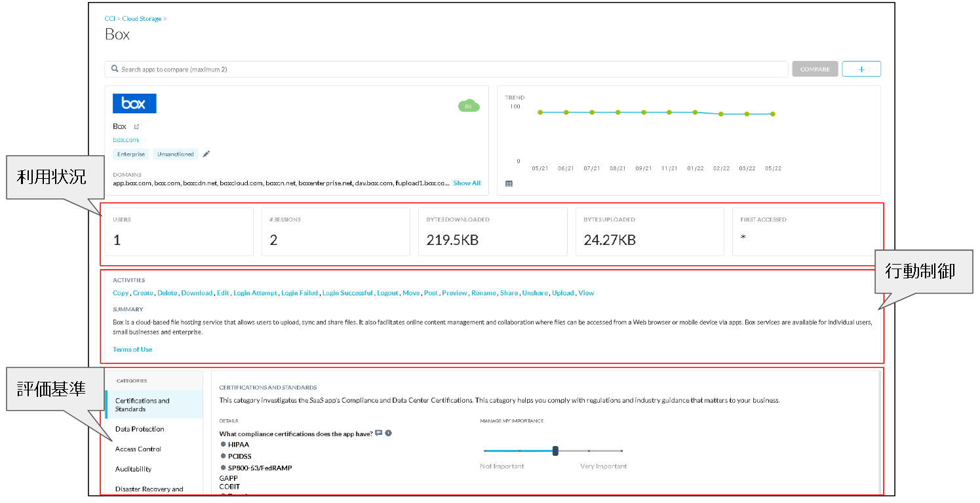The height and width of the screenshot is (503, 980).
Task: Set importance slider to Not Important end
Action: pyautogui.click(x=485, y=451)
